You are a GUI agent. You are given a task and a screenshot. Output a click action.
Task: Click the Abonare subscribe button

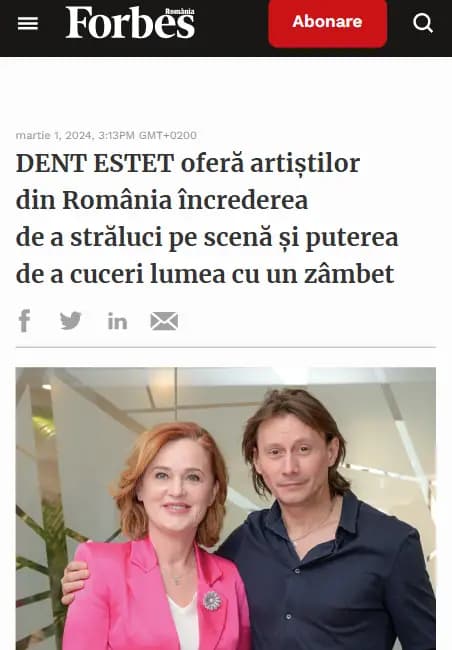click(328, 22)
